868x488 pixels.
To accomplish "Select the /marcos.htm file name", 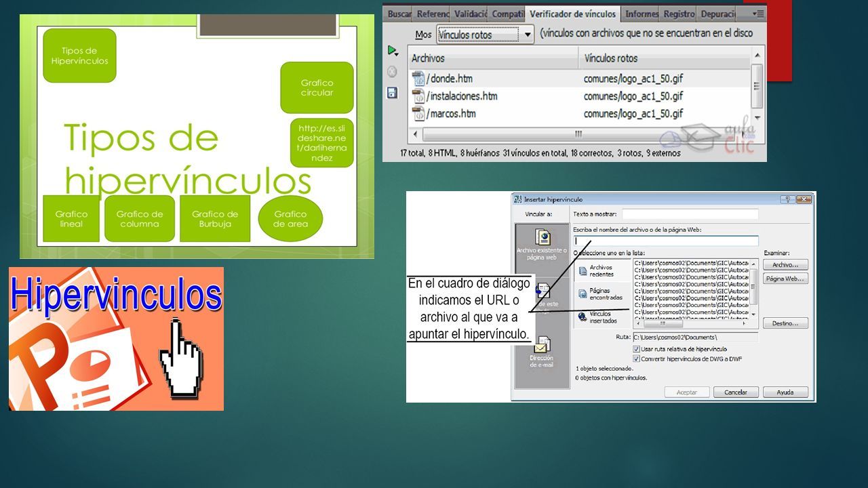I will click(451, 114).
